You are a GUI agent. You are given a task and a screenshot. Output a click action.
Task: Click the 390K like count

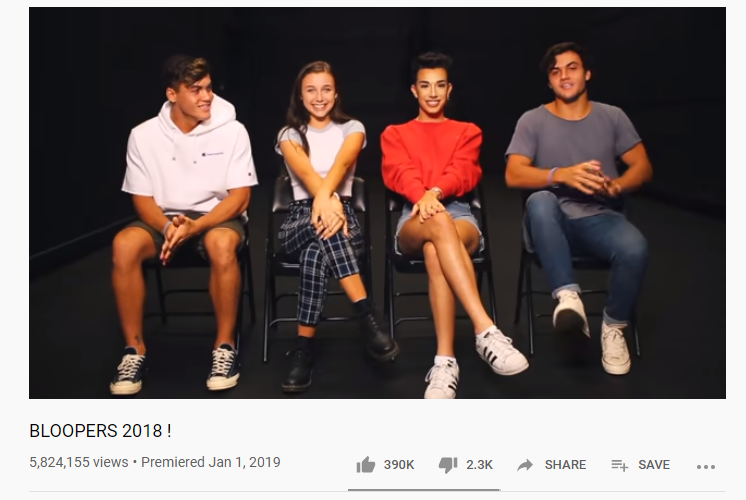(x=399, y=465)
